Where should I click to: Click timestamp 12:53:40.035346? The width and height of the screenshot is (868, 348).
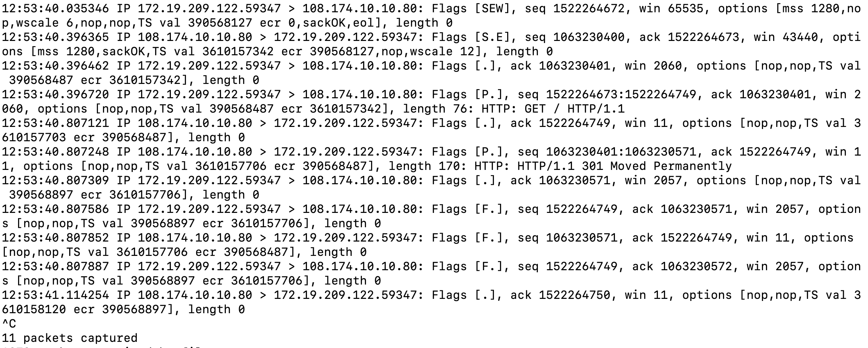click(x=55, y=9)
